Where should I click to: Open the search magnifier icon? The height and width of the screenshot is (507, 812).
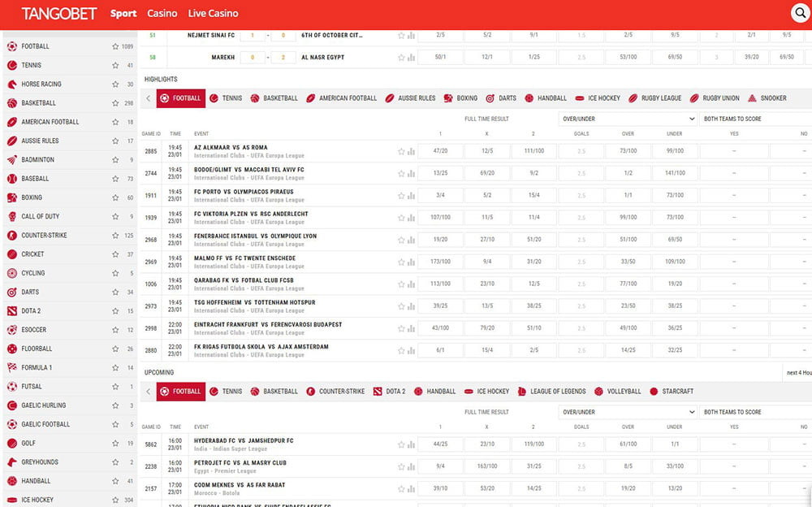click(801, 13)
